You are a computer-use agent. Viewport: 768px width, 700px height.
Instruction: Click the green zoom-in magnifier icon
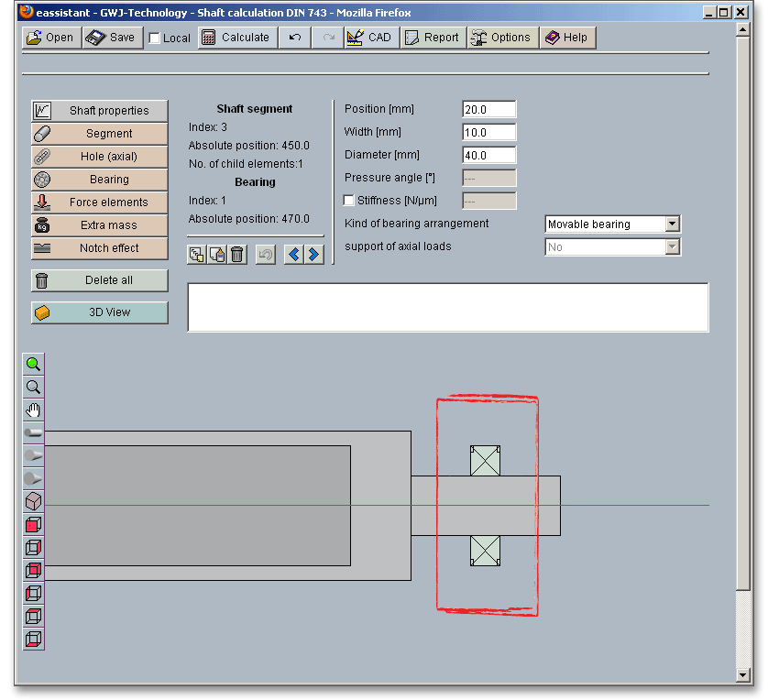point(34,364)
